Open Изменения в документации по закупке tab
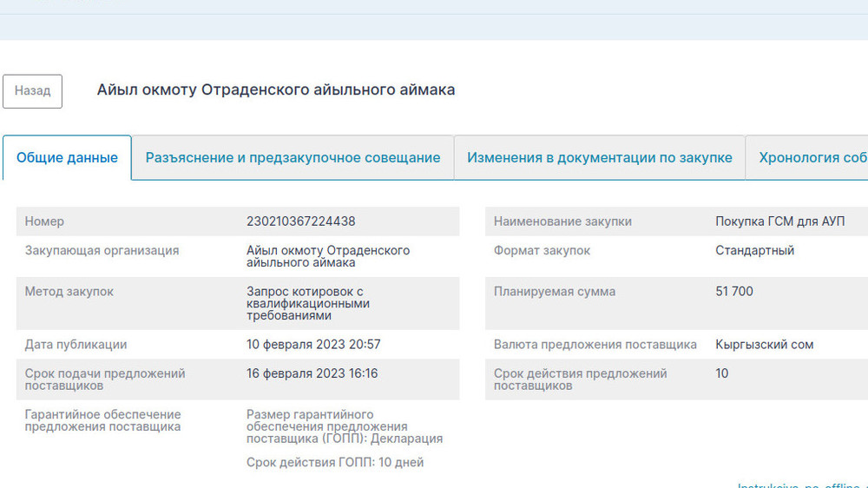Image resolution: width=868 pixels, height=488 pixels. pyautogui.click(x=599, y=158)
